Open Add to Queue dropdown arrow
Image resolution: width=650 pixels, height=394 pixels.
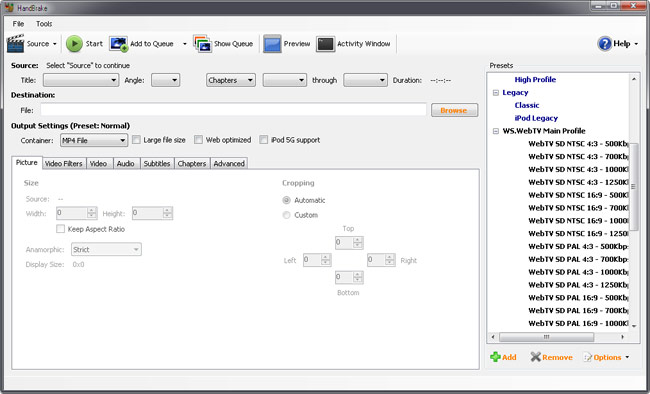(x=185, y=44)
